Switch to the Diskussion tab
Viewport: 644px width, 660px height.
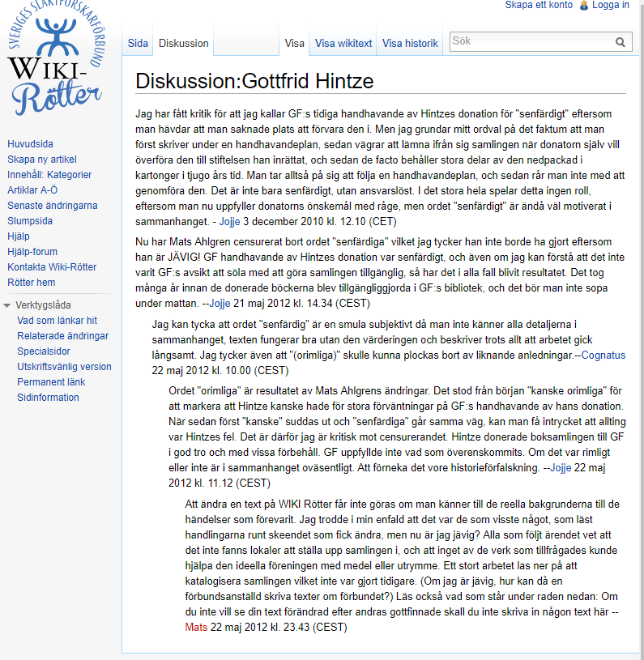(x=184, y=44)
